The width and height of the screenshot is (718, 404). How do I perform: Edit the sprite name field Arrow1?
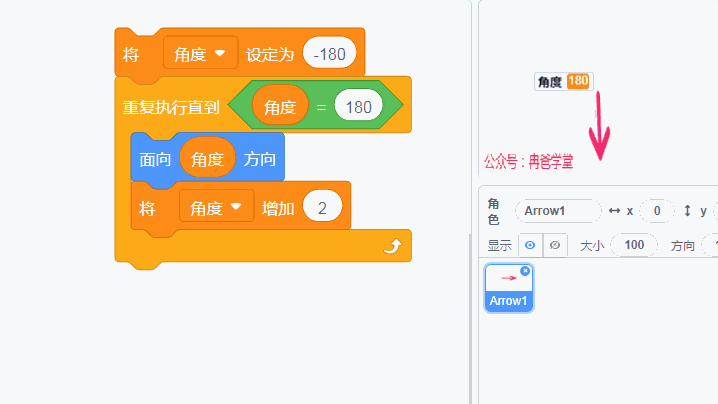click(558, 211)
